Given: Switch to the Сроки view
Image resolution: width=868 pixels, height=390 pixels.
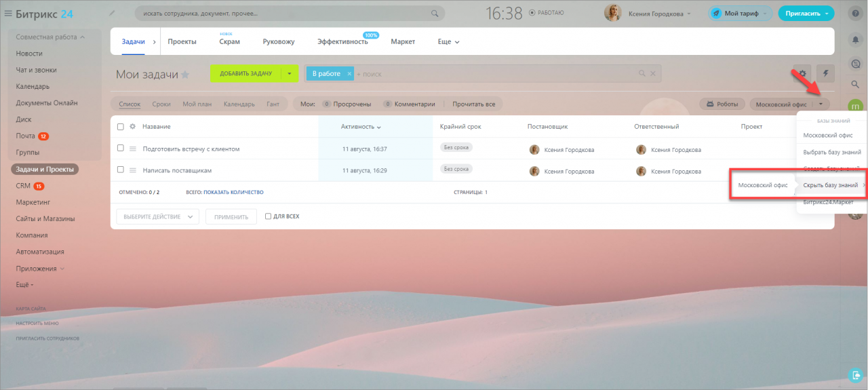Looking at the screenshot, I should coord(161,104).
